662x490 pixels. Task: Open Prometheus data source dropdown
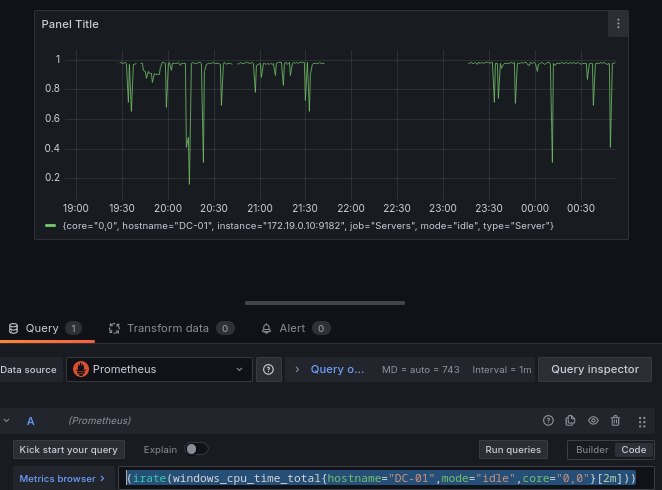[x=159, y=370]
